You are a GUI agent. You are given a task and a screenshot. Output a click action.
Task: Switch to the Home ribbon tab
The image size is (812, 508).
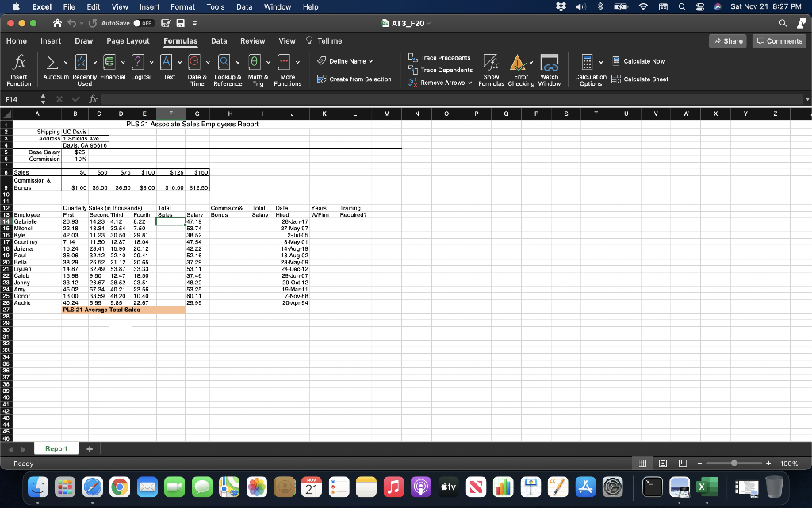[x=17, y=41]
